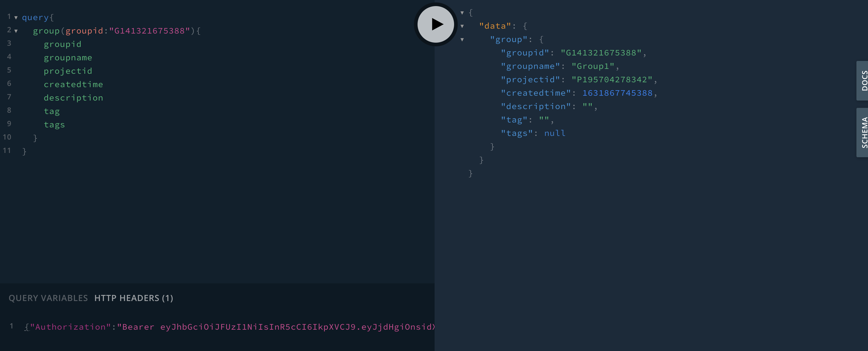The height and width of the screenshot is (351, 868).
Task: Click the groupname field on line 4
Action: click(68, 58)
